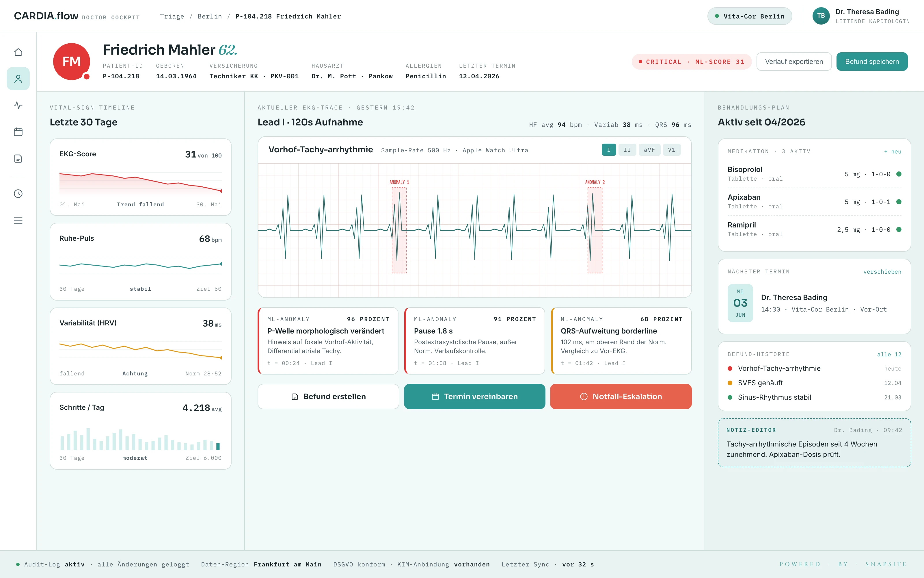Click Audit-Log aktiv status entry
This screenshot has width=924, height=578.
(x=103, y=564)
